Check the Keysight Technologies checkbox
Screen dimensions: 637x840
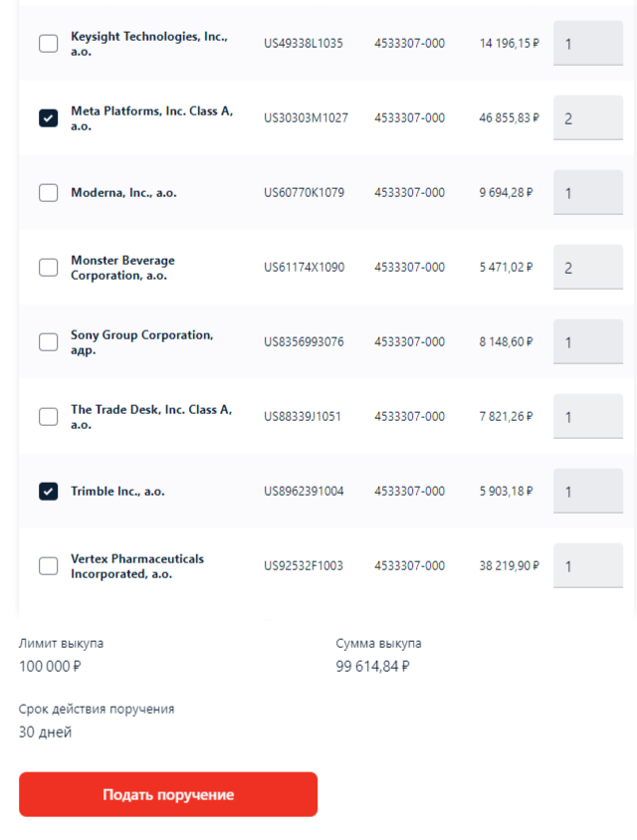coord(48,44)
